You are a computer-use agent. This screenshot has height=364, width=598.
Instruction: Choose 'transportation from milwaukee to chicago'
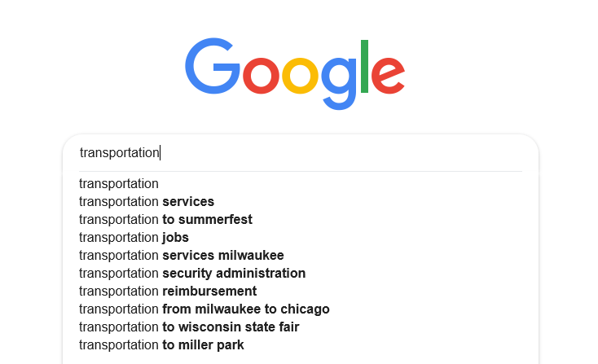(204, 309)
